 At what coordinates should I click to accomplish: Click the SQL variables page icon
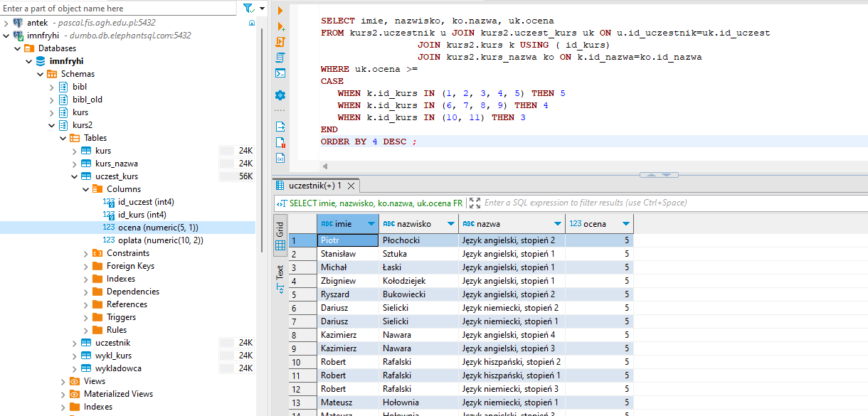pos(280,158)
